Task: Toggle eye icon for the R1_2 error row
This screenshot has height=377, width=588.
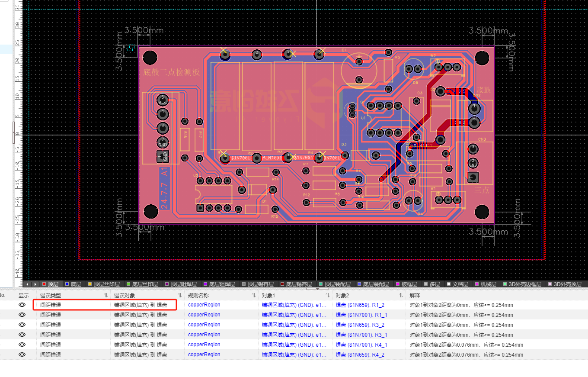Action: tap(22, 305)
